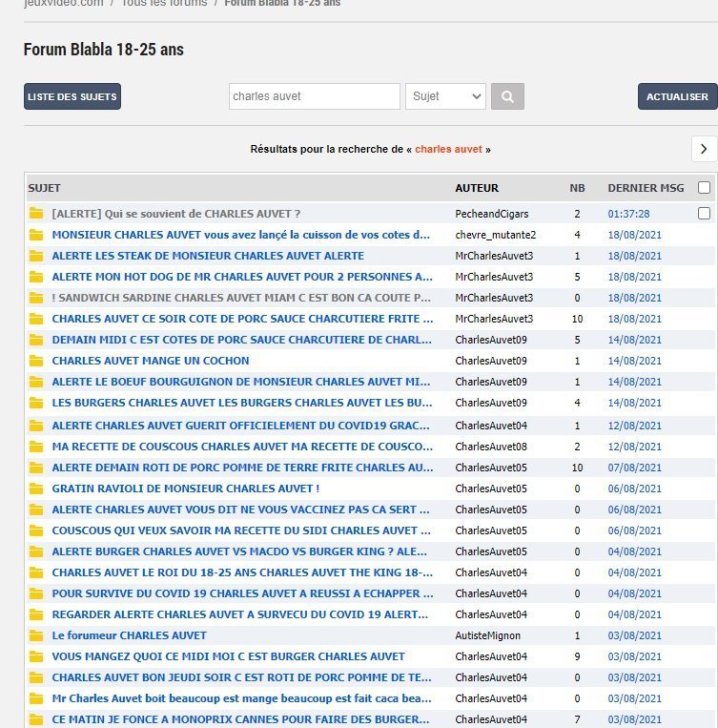The width and height of the screenshot is (718, 728).
Task: Open topic ALERTE LES STEAK DE MONSIEUR CHARLES AUVET
Action: (208, 256)
